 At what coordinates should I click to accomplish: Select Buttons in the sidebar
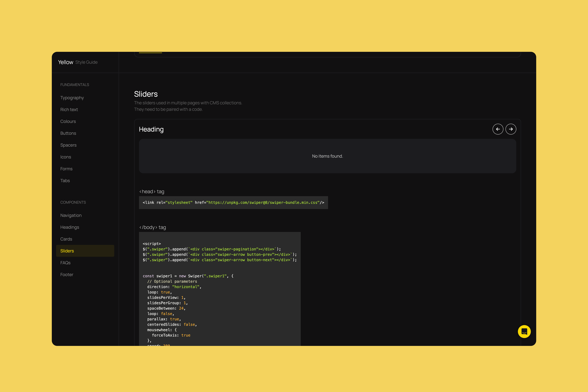coord(68,133)
